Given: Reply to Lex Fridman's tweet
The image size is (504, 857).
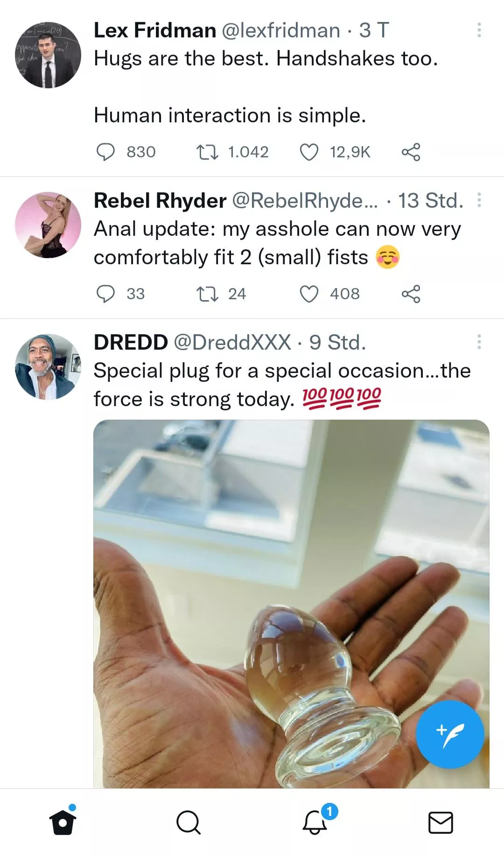Looking at the screenshot, I should click(105, 152).
